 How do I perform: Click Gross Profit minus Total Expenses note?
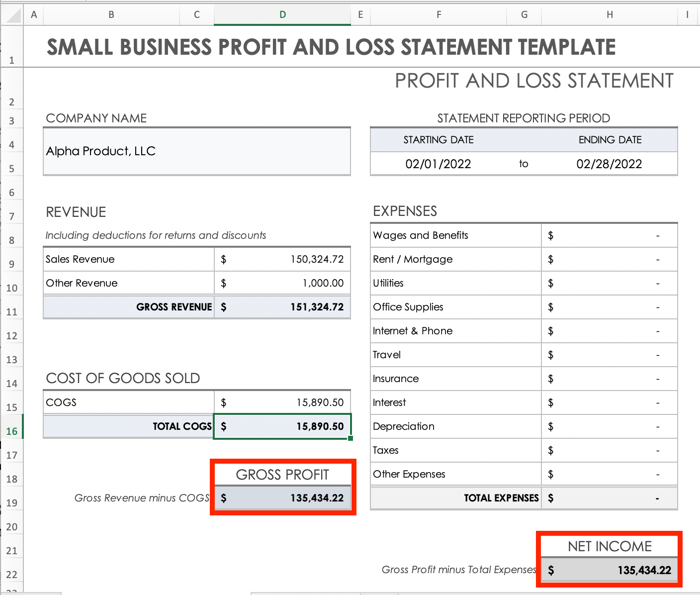pyautogui.click(x=459, y=570)
